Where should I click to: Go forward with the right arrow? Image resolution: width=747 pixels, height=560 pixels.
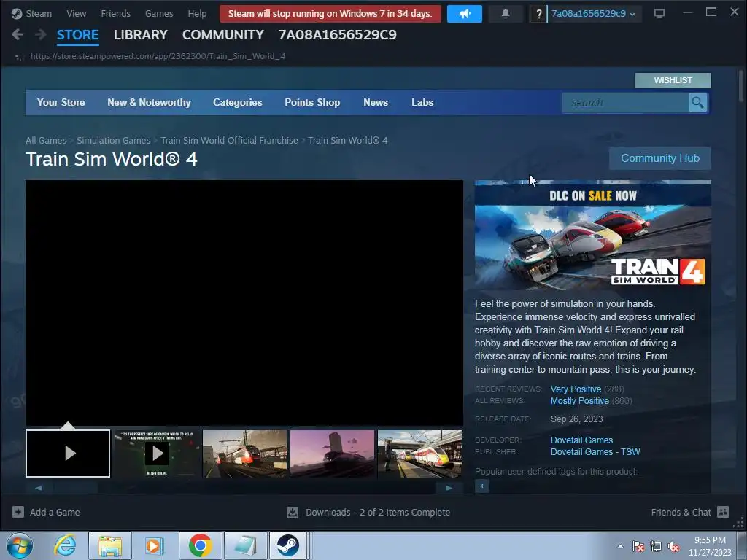41,34
